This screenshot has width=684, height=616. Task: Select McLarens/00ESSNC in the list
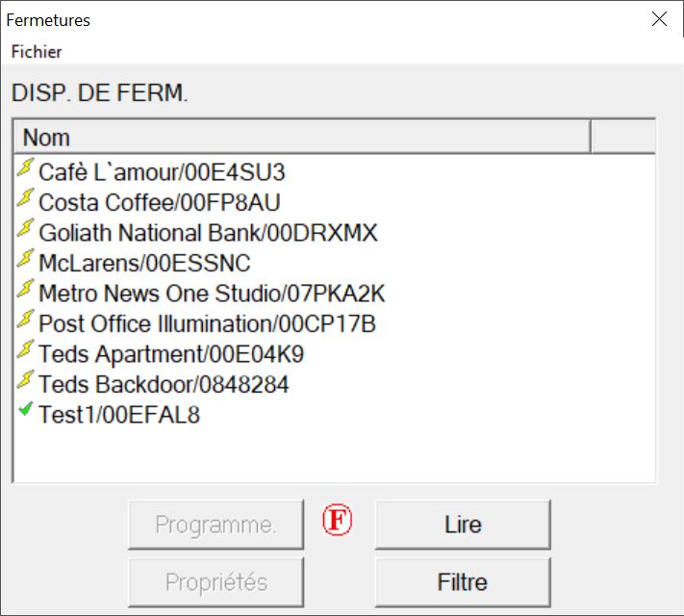[144, 263]
